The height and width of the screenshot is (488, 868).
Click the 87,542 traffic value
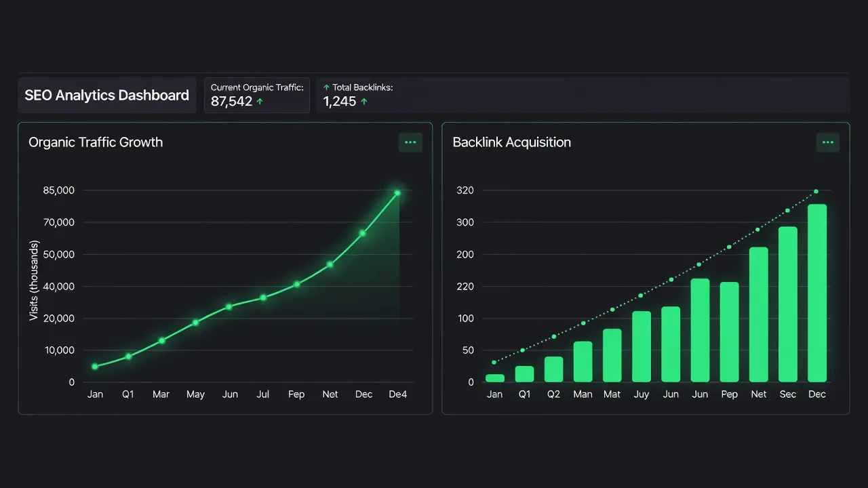[x=231, y=102]
